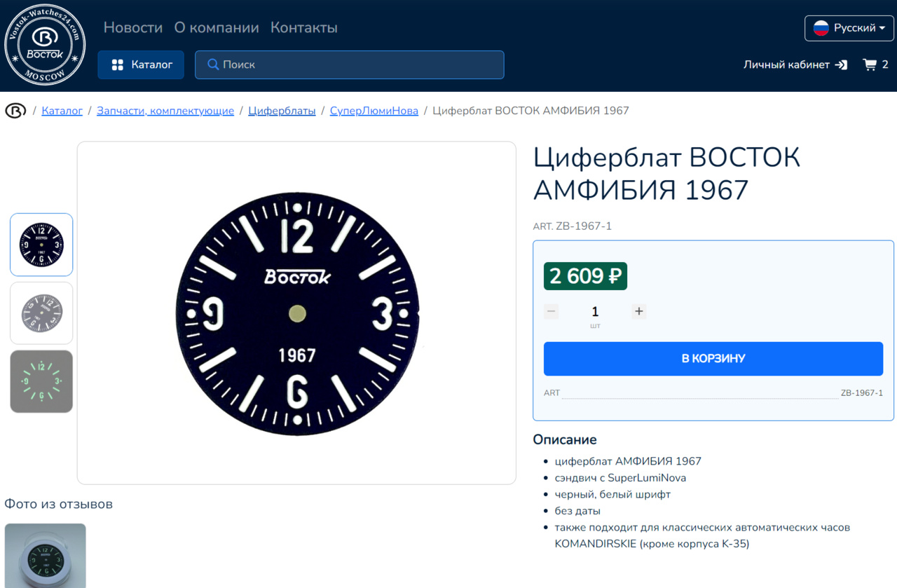This screenshot has width=897, height=588.
Task: Click the magnifier icon in search bar
Action: 213,64
